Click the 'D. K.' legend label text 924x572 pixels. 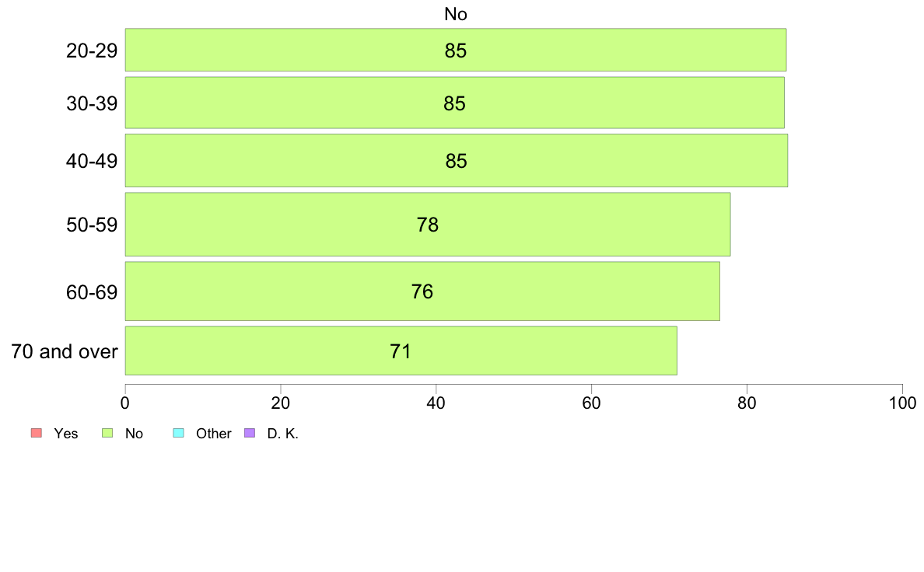[283, 434]
